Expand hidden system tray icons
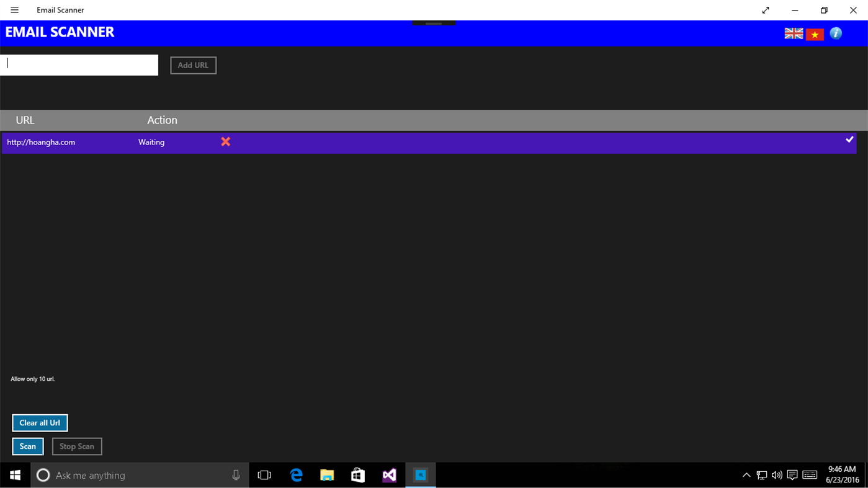The height and width of the screenshot is (488, 868). (746, 475)
